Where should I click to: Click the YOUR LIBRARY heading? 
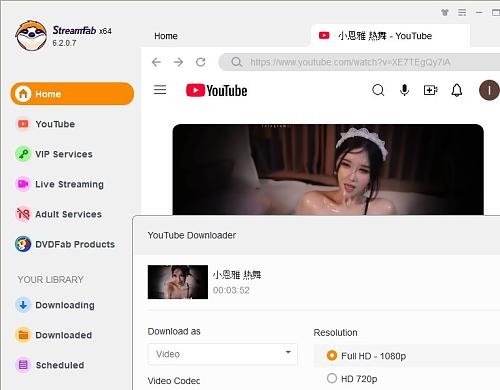[50, 280]
